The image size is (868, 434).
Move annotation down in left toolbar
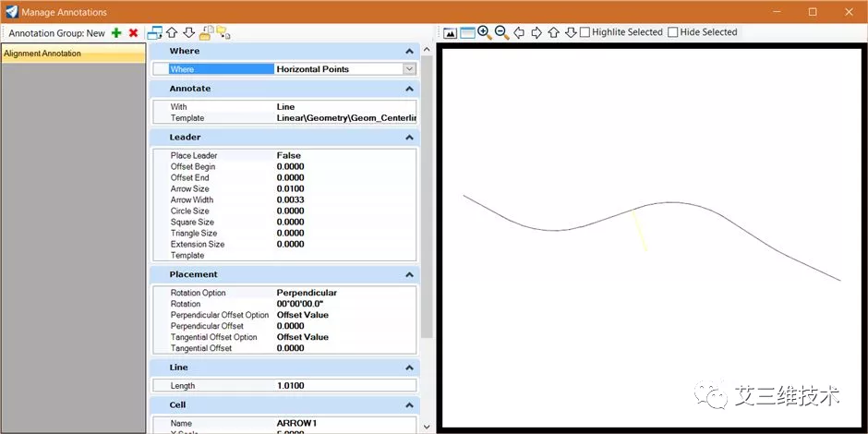click(x=188, y=32)
